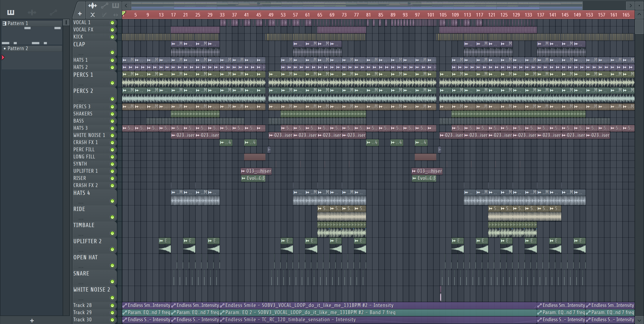
Task: Click the down arrow on vertical scrollbar
Action: pos(639,320)
